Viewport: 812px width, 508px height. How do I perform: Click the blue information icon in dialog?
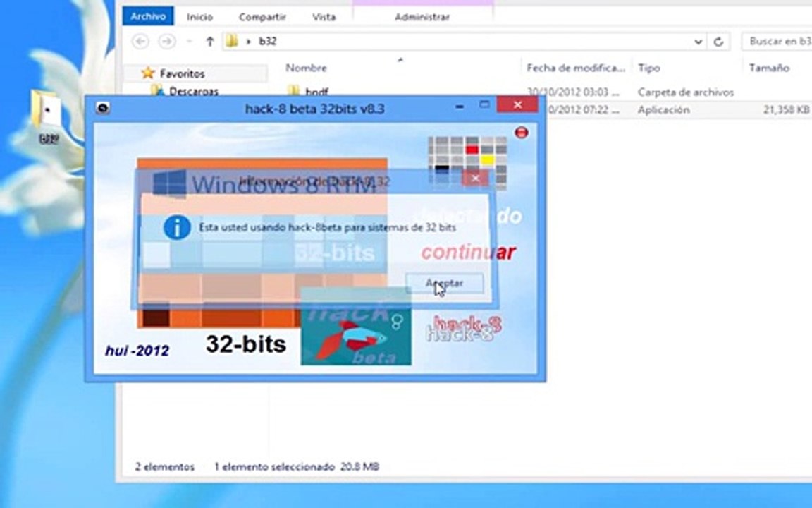tap(177, 228)
